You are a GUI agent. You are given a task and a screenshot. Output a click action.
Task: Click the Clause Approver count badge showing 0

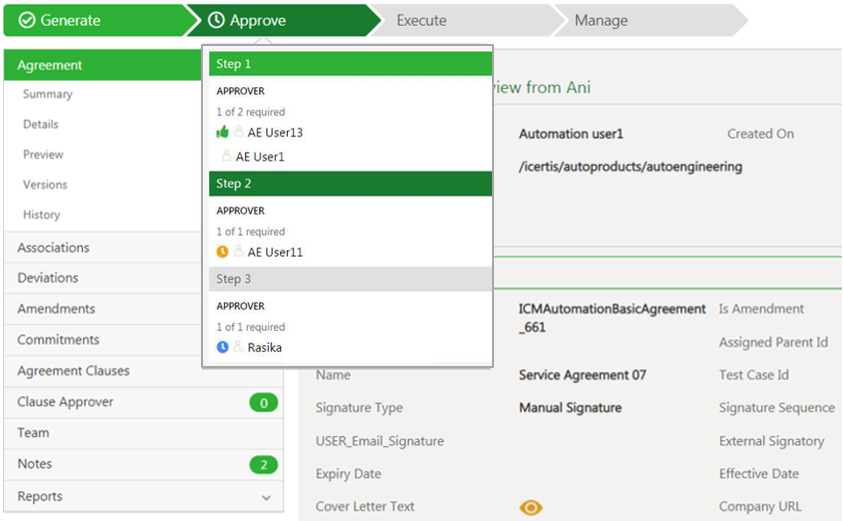(x=263, y=402)
